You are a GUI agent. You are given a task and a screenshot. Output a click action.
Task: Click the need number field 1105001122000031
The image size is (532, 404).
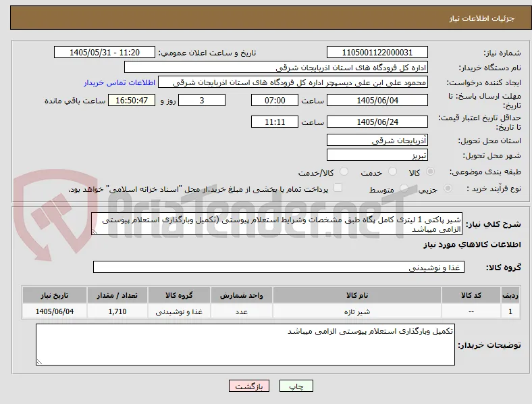[x=377, y=52]
